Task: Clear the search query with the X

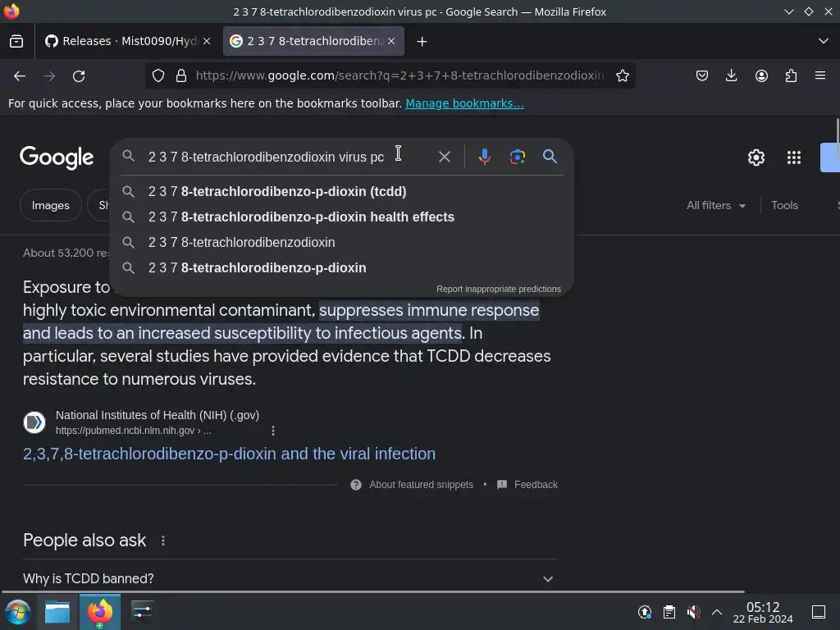Action: [444, 157]
